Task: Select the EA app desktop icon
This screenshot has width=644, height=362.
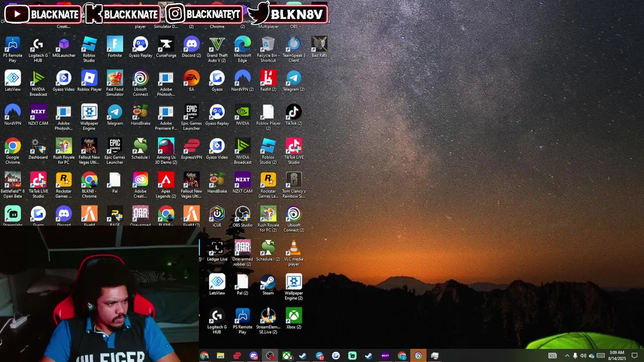Action: [x=191, y=82]
